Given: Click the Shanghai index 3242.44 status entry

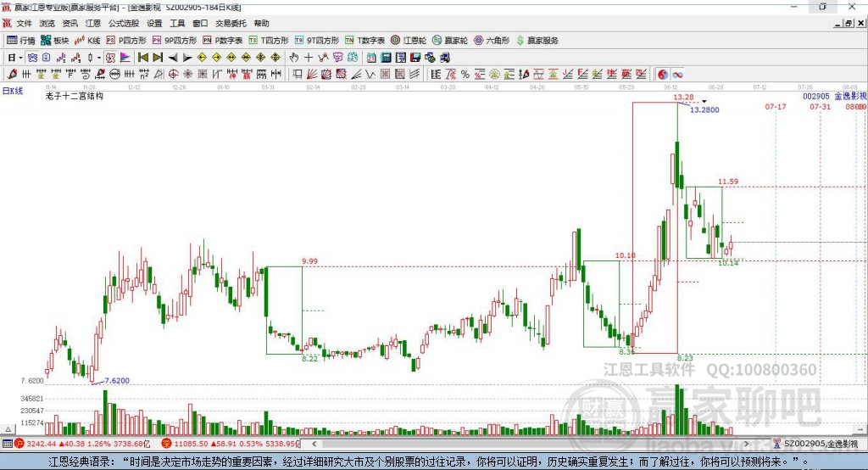Looking at the screenshot, I should coord(82,444).
